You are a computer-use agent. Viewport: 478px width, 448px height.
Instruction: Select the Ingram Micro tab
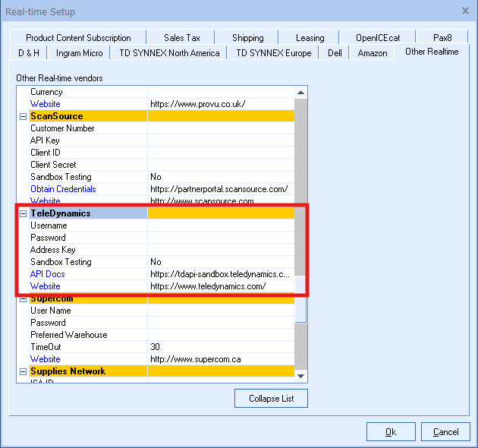[81, 52]
